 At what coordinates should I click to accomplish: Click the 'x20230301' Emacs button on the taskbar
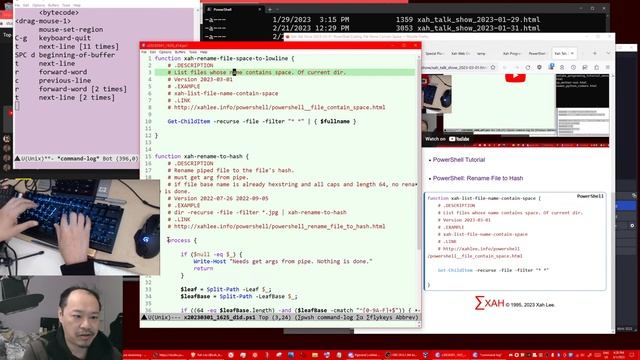[451, 355]
